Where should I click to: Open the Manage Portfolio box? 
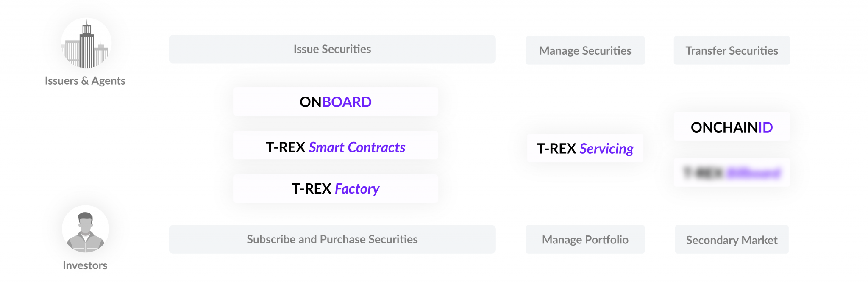pyautogui.click(x=585, y=240)
